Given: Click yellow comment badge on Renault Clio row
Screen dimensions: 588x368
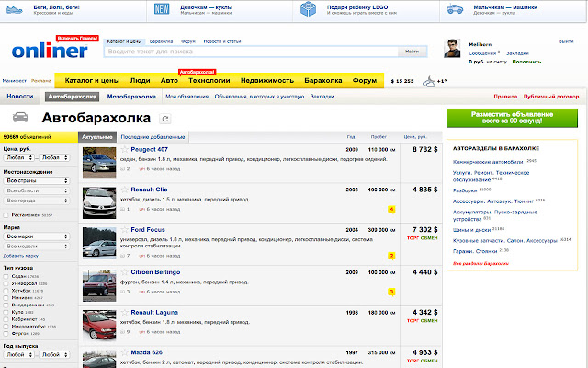Looking at the screenshot, I should tap(391, 210).
